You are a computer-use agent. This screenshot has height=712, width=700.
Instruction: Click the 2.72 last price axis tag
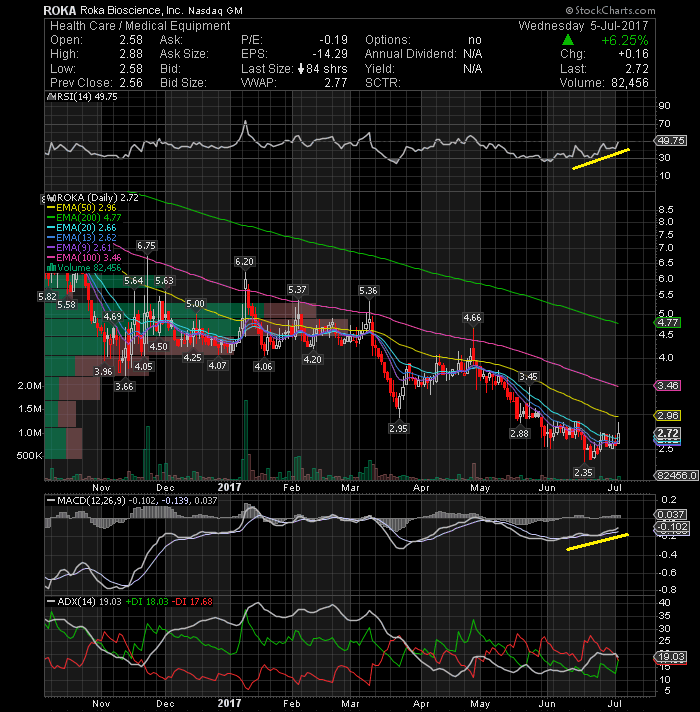(667, 433)
